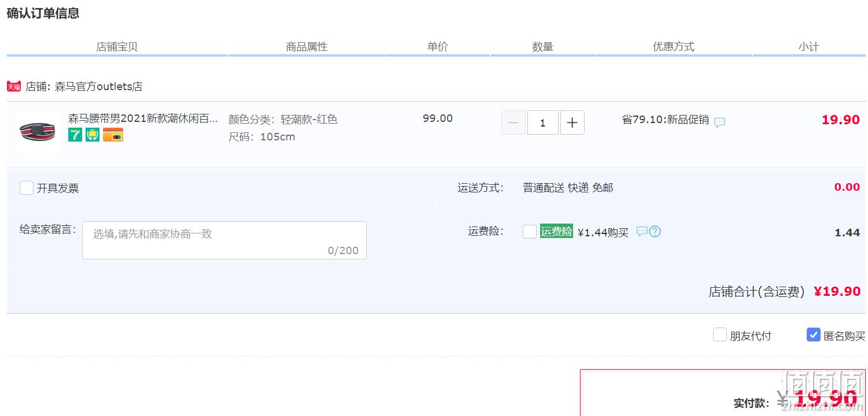Viewport: 868px width, 416px height.
Task: Open the belt product thumbnail
Action: 37,132
